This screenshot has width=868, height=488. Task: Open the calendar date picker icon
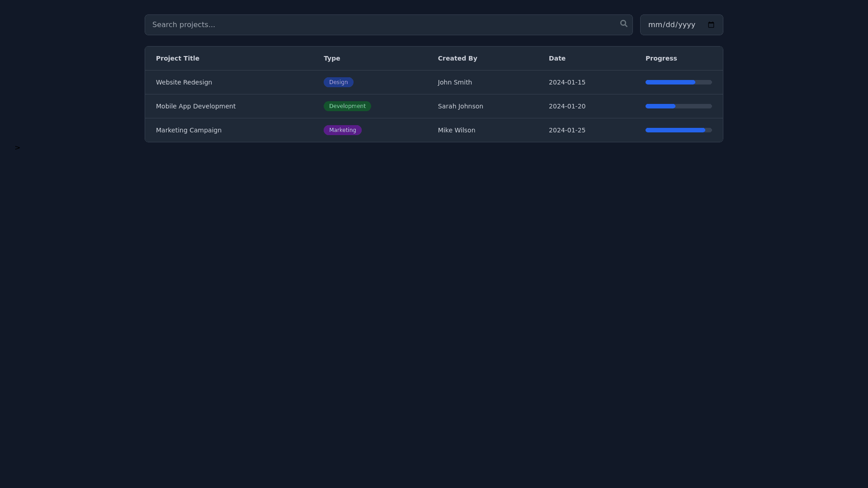tap(711, 25)
